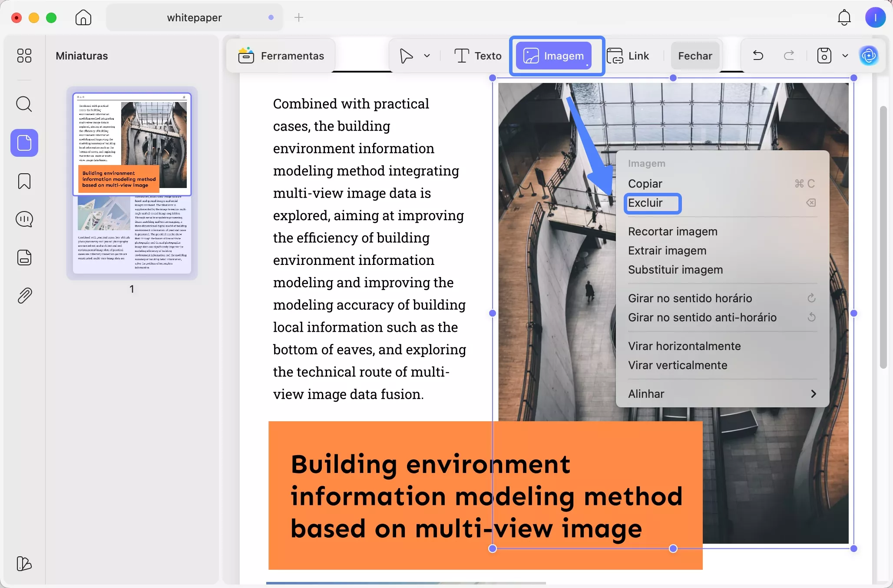
Task: Toggle the Link editing mode
Action: click(x=628, y=56)
